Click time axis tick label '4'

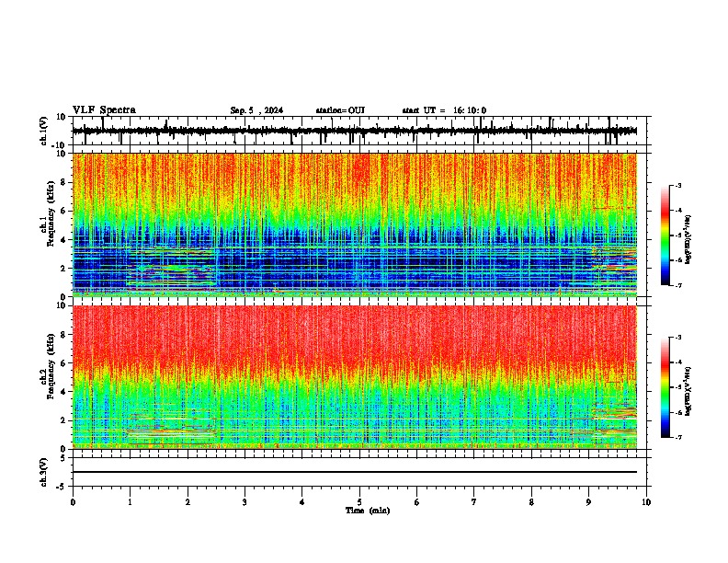302,502
